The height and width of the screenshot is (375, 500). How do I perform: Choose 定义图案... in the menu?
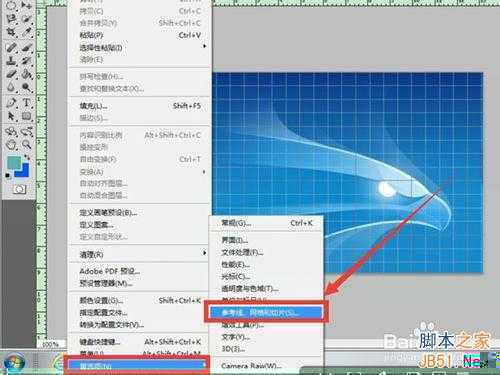(x=140, y=225)
